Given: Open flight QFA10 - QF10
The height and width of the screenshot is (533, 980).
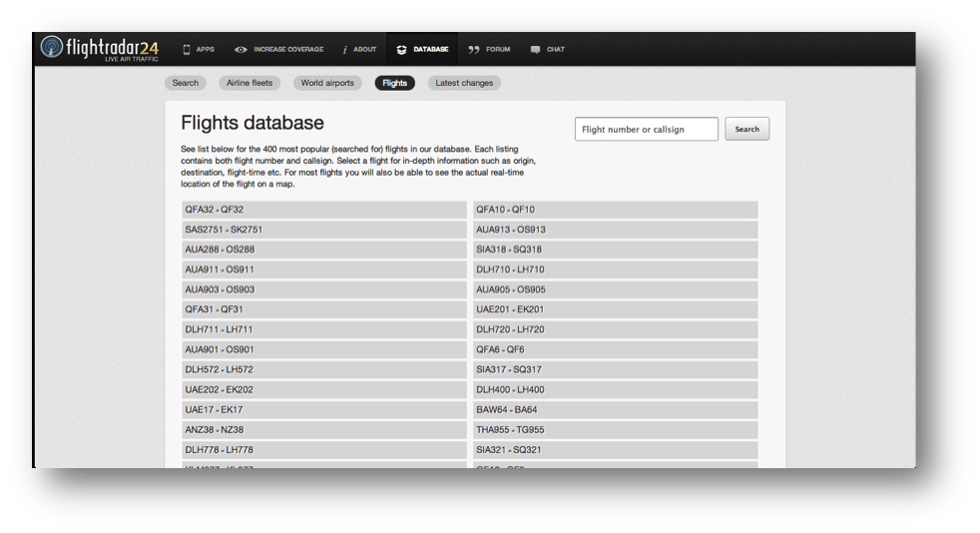Looking at the screenshot, I should point(616,210).
